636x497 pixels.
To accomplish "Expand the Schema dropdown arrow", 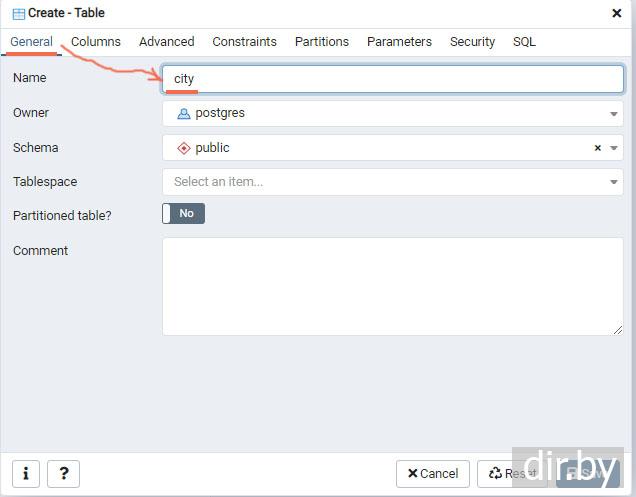I will click(x=614, y=148).
